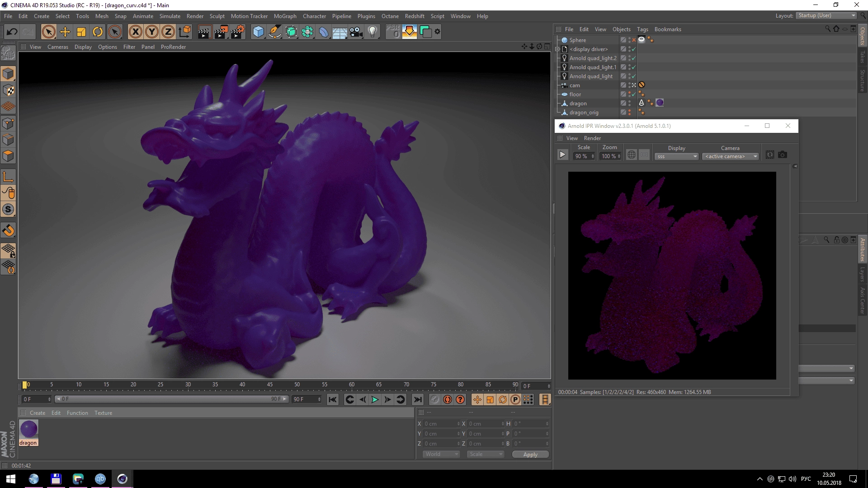Open the active camera dropdown
The width and height of the screenshot is (868, 488).
tap(731, 156)
